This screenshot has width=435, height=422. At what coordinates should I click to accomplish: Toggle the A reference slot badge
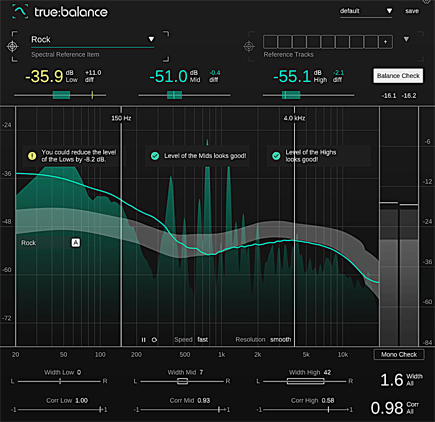(76, 243)
